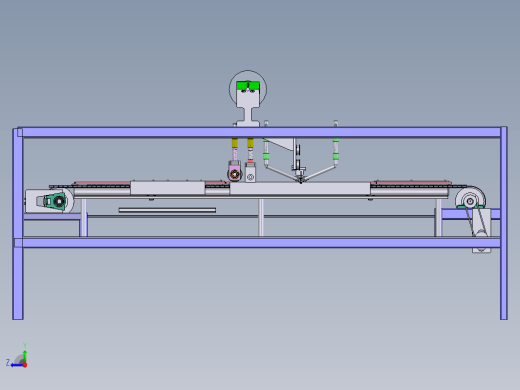Select the center support post under the conveyor
This screenshot has height=390, width=520.
pos(261,218)
